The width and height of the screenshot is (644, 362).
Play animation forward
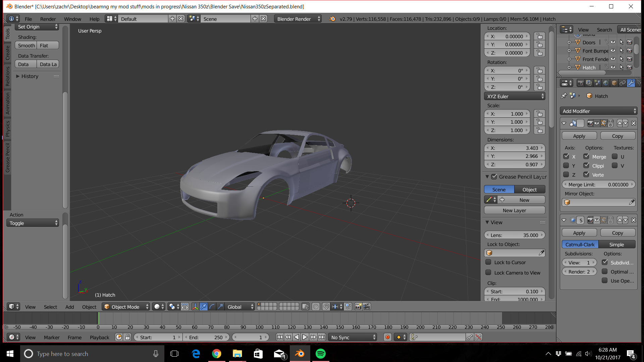pos(305,337)
